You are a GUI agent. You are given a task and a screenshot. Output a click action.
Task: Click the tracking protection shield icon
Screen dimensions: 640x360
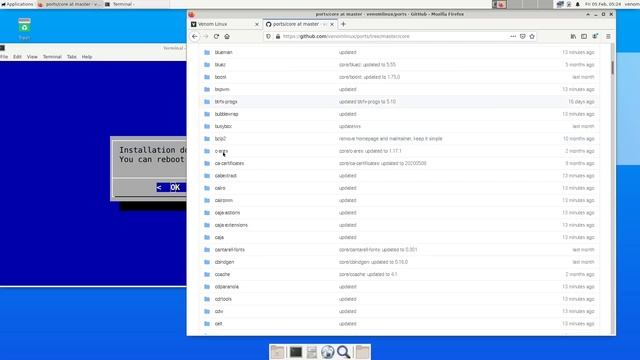click(268, 36)
